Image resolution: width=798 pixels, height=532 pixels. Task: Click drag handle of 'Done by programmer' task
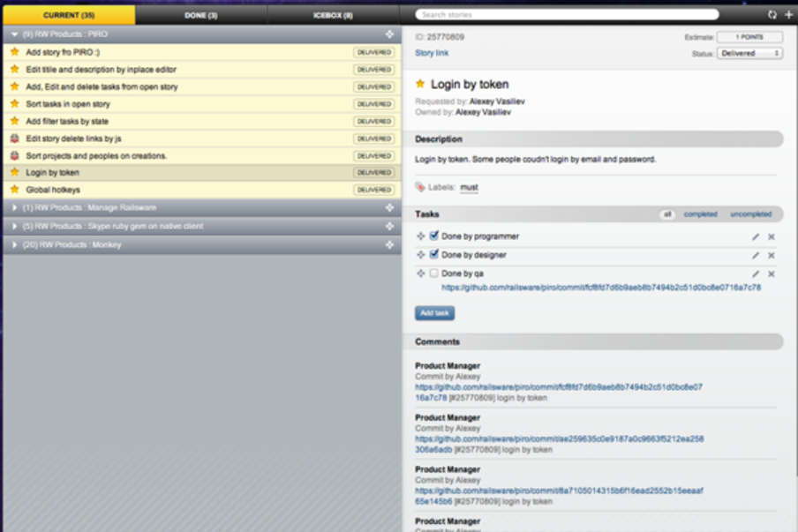pyautogui.click(x=420, y=236)
